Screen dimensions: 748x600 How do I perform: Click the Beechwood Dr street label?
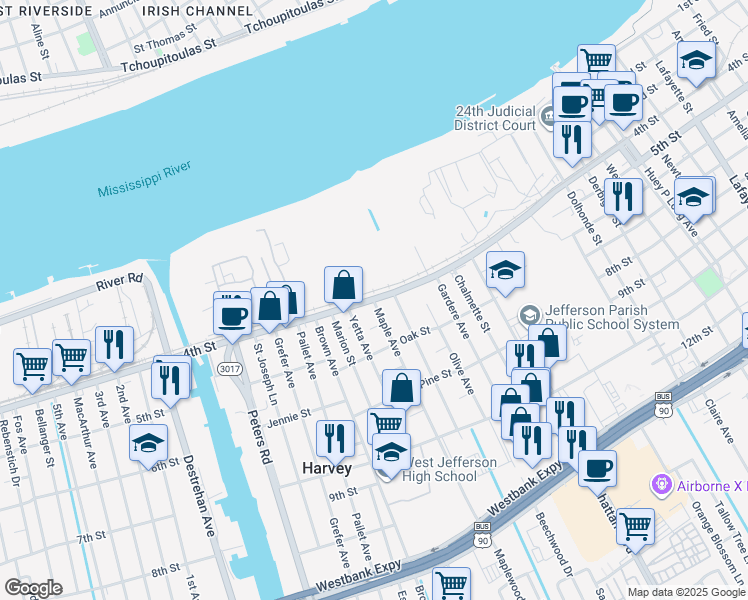554,545
